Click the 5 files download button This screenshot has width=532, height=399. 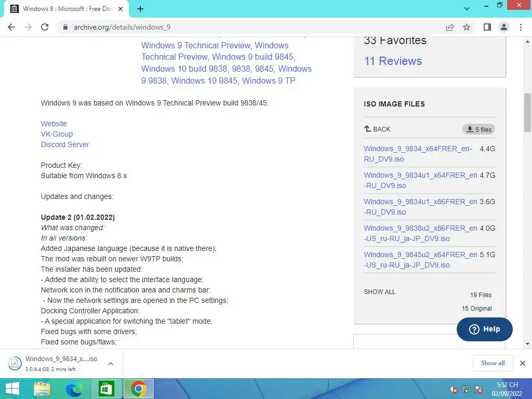click(478, 129)
